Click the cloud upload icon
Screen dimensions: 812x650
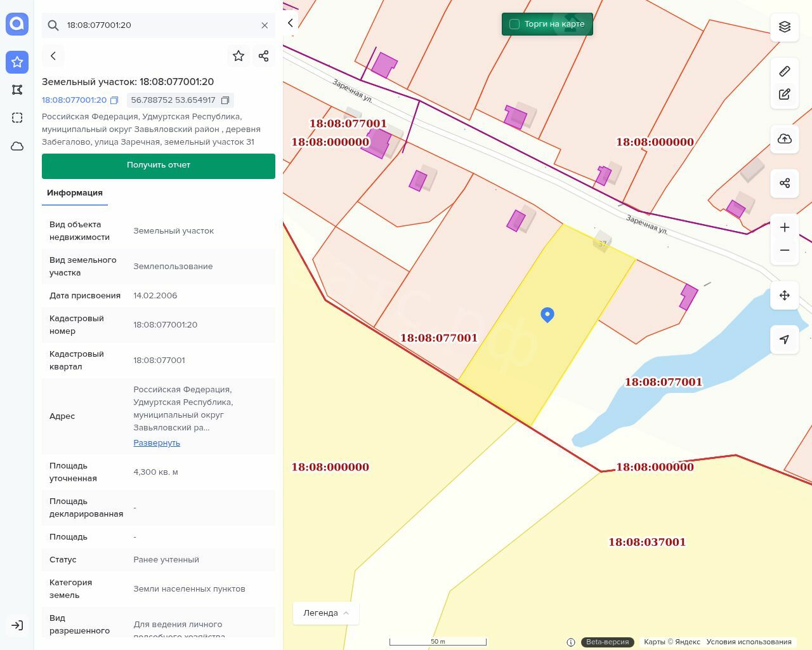785,139
